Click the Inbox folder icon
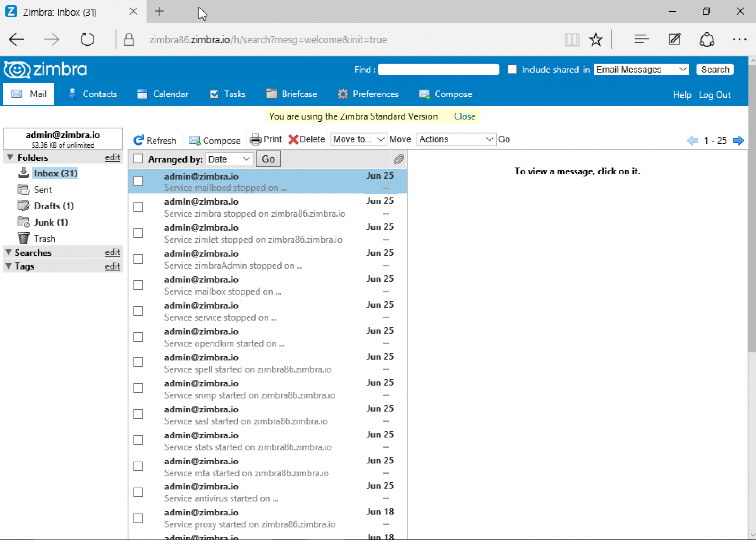The width and height of the screenshot is (756, 540). point(24,173)
